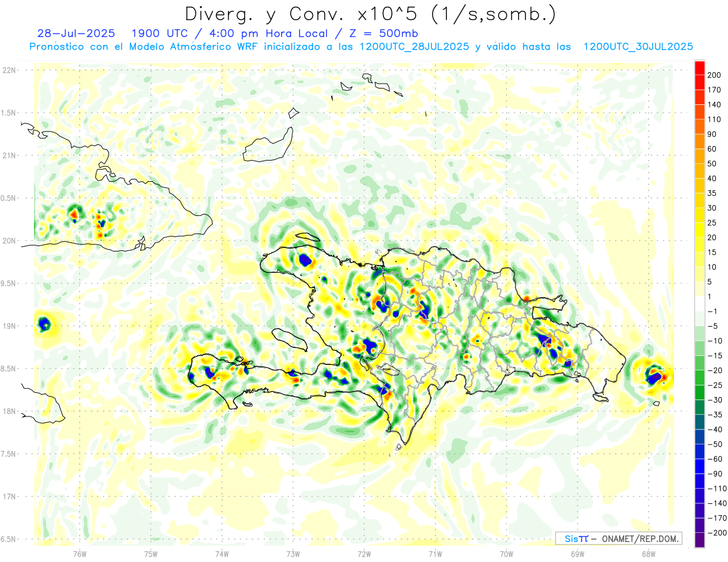The height and width of the screenshot is (562, 728).
Task: Click the initialization time '1200UTC_28JUL2025'
Action: tap(414, 47)
